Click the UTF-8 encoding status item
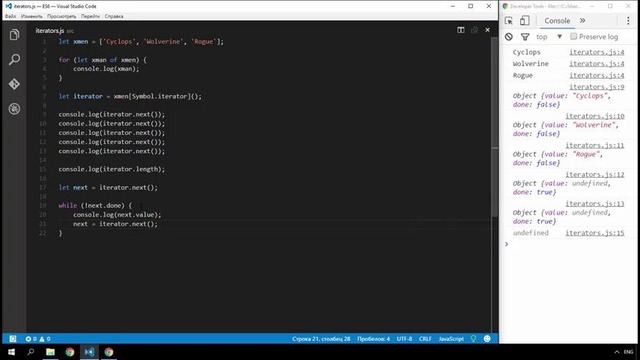 [404, 339]
